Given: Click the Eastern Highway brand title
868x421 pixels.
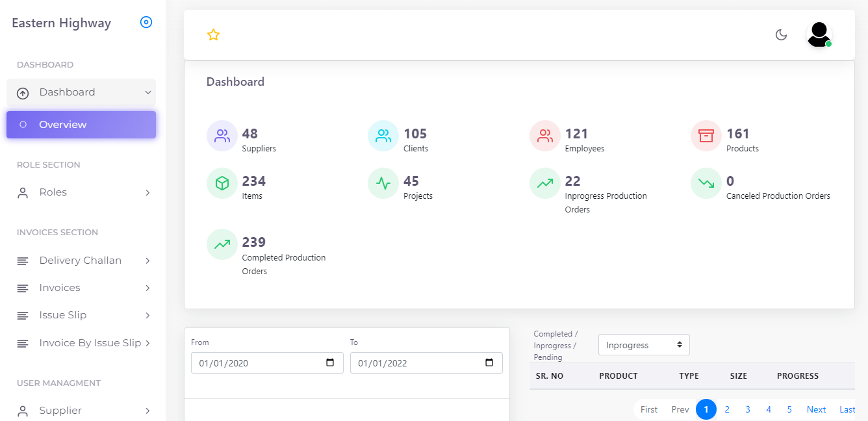Looking at the screenshot, I should (x=62, y=23).
